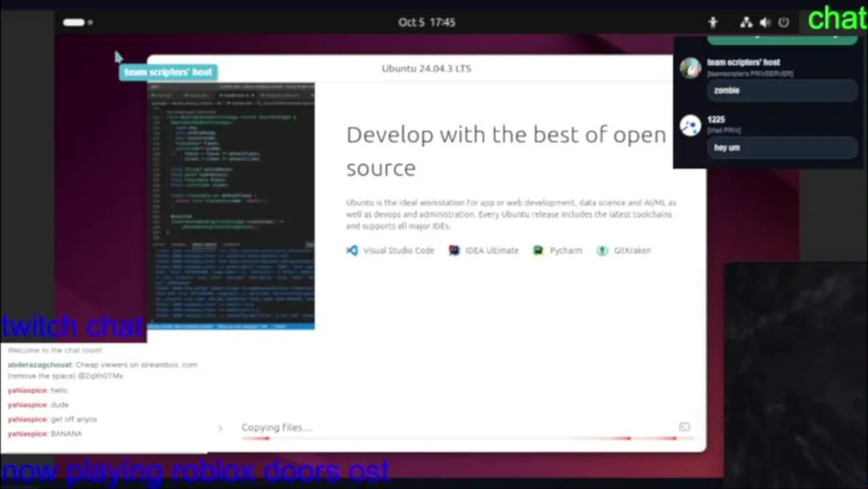The image size is (868, 489).
Task: Open the Oct 5 17:45 clock menu
Action: (x=427, y=22)
